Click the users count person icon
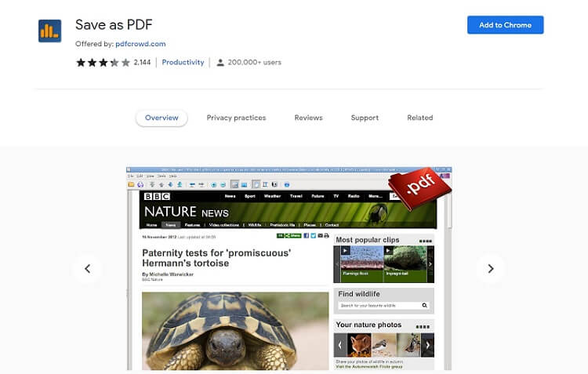Image resolution: width=588 pixels, height=374 pixels. click(x=220, y=63)
